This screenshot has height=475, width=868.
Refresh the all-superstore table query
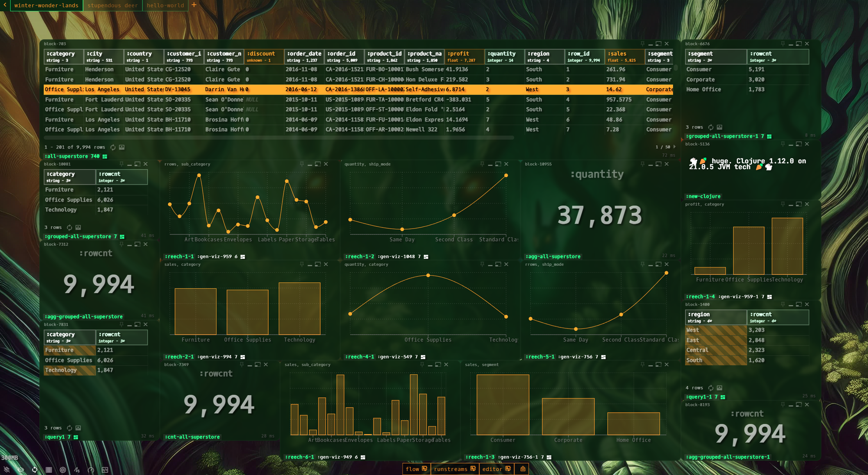(113, 147)
